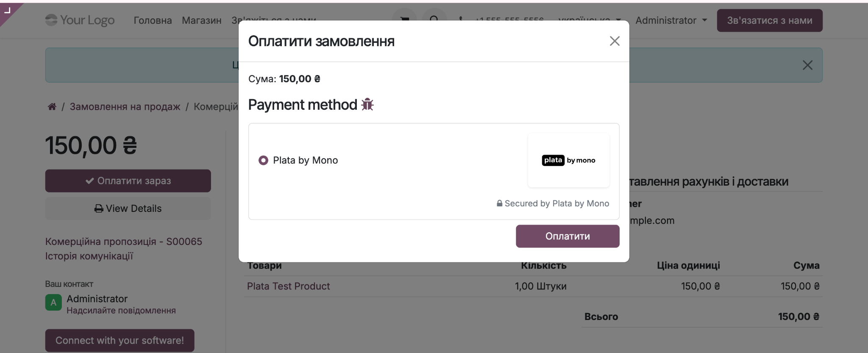Click the Оплатити зараз button
The height and width of the screenshot is (353, 868).
[x=128, y=181]
